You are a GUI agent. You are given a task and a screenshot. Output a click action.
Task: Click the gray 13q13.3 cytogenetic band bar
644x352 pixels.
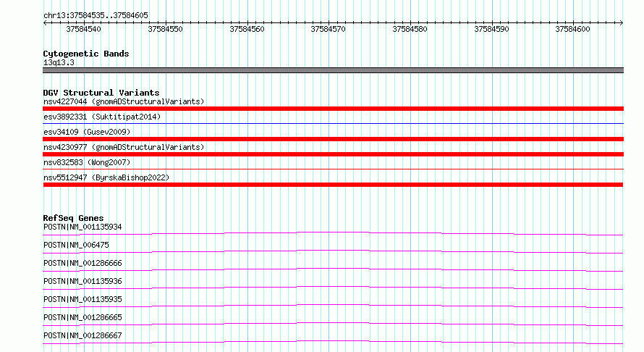tap(333, 70)
